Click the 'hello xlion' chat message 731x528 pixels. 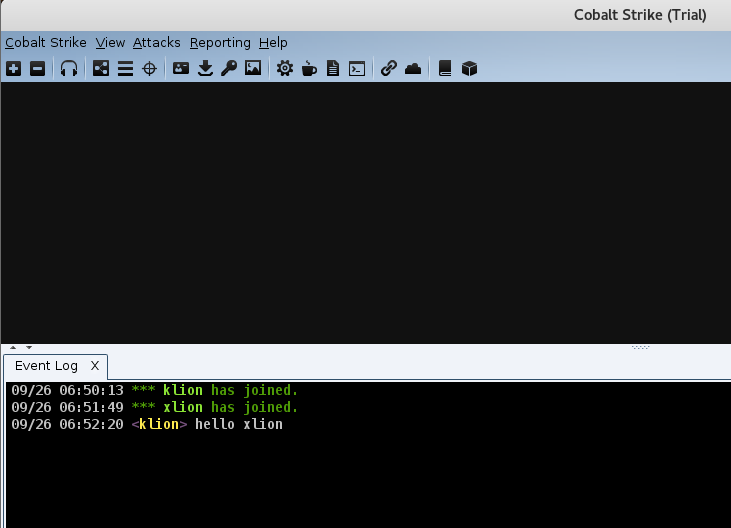point(239,425)
